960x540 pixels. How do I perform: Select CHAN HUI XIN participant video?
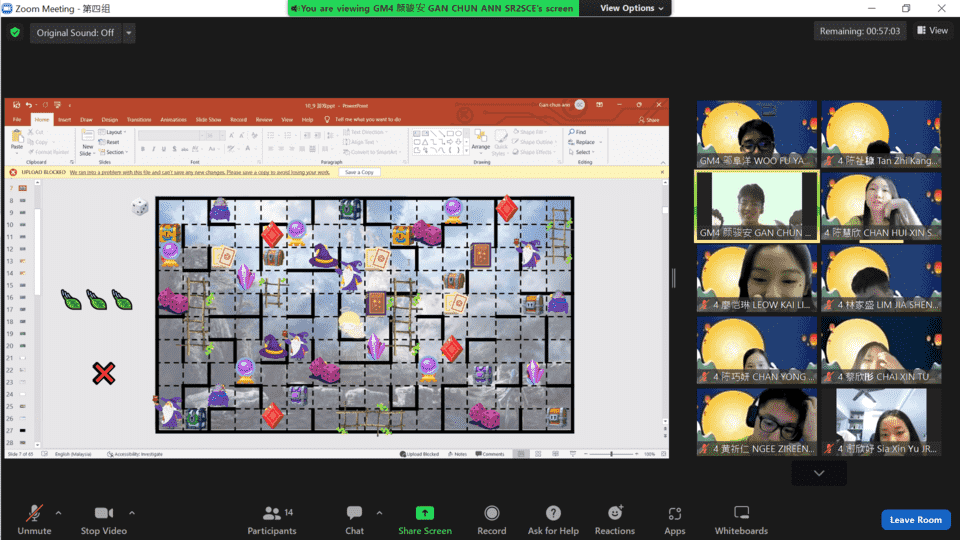881,206
